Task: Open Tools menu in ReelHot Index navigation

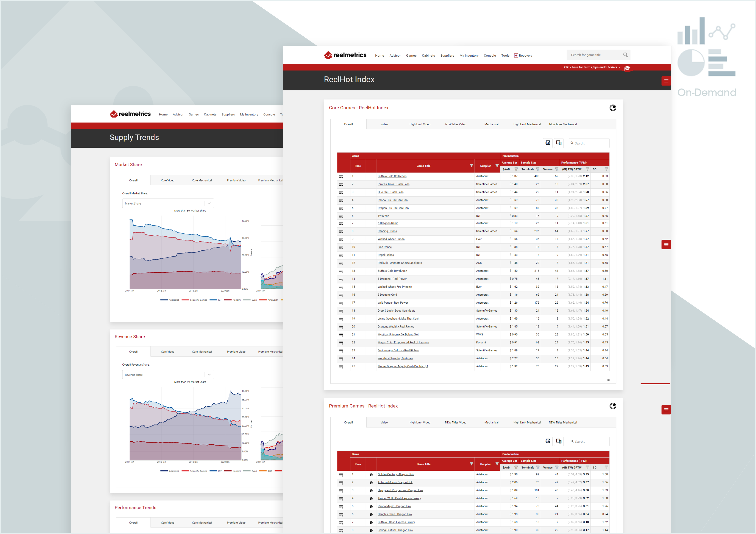Action: coord(505,56)
